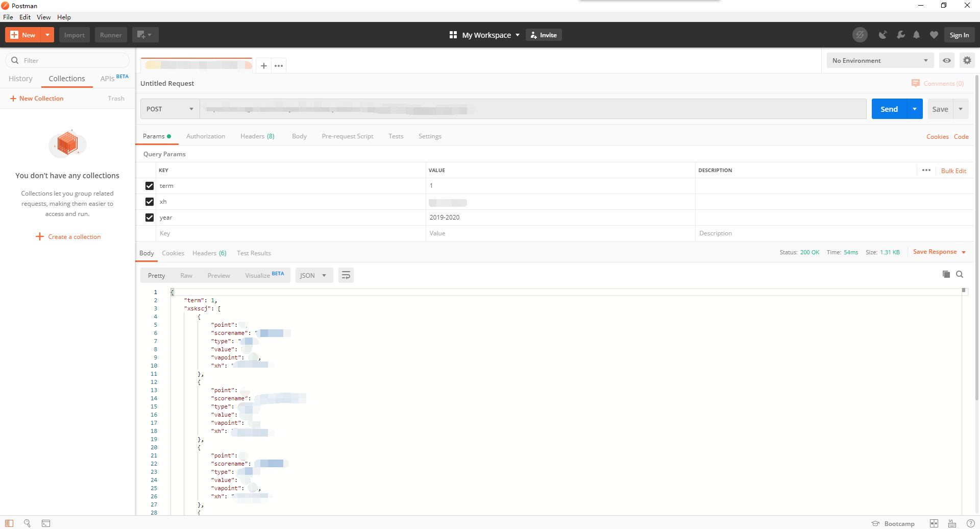Uncheck the term query parameter
The image size is (980, 529).
(149, 186)
